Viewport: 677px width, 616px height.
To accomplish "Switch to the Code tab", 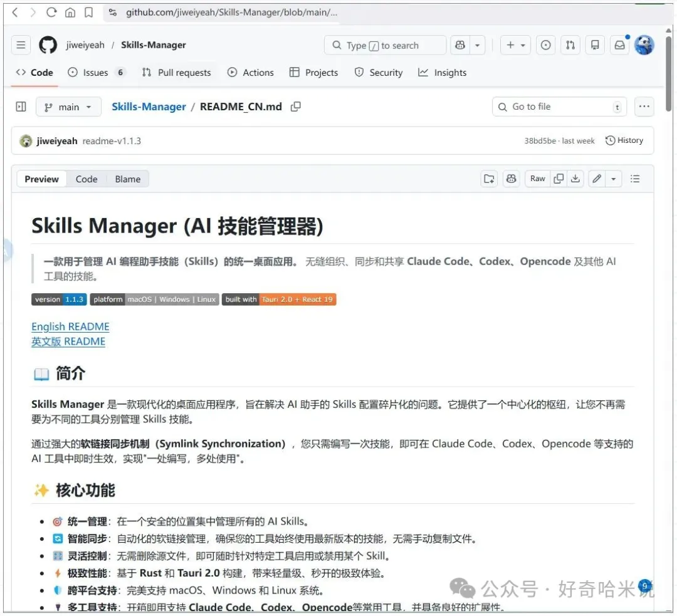I will tap(34, 73).
